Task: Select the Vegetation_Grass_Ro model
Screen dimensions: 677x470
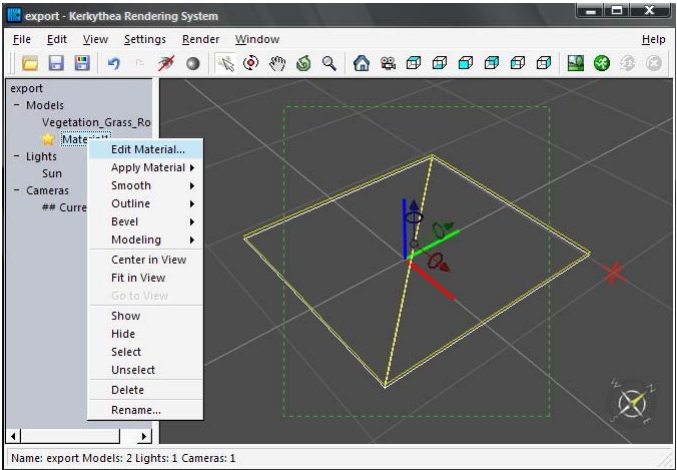Action: (96, 122)
